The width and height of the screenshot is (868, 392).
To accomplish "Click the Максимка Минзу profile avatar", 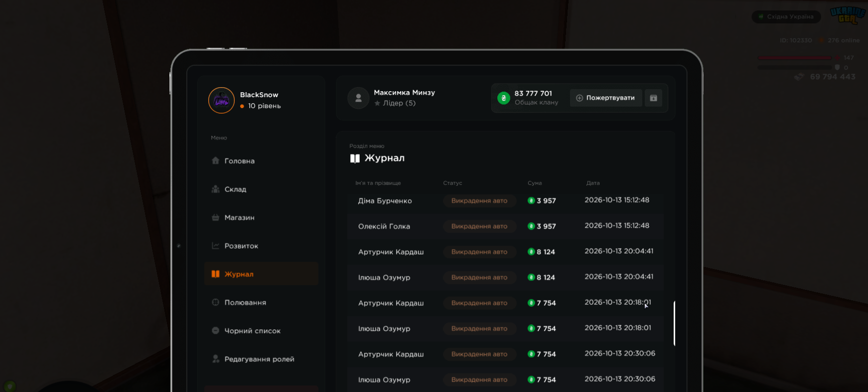I will [358, 98].
